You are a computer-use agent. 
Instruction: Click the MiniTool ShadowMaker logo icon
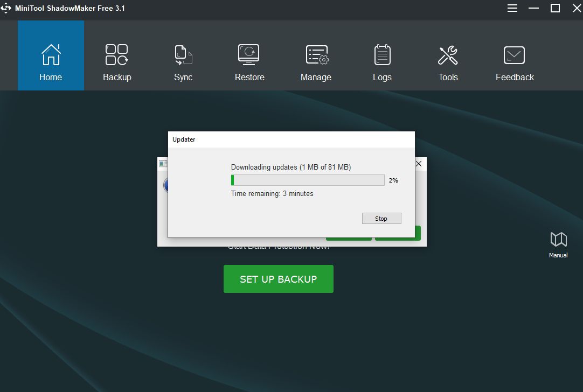6,8
